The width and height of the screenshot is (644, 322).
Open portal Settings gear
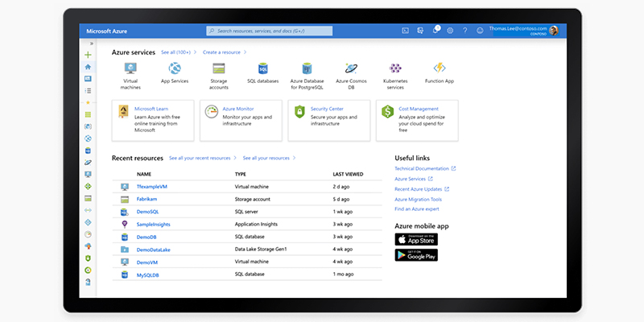pos(450,31)
